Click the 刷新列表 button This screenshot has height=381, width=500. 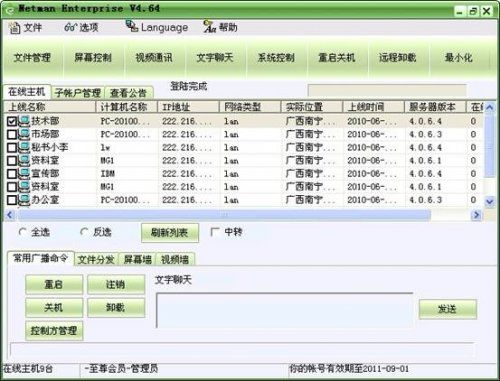pyautogui.click(x=170, y=232)
